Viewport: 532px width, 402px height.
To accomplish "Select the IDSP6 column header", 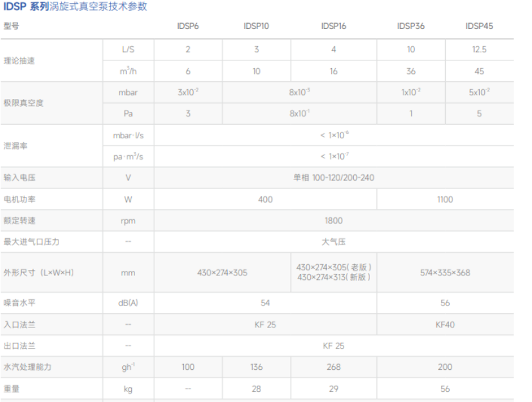I will (x=188, y=26).
